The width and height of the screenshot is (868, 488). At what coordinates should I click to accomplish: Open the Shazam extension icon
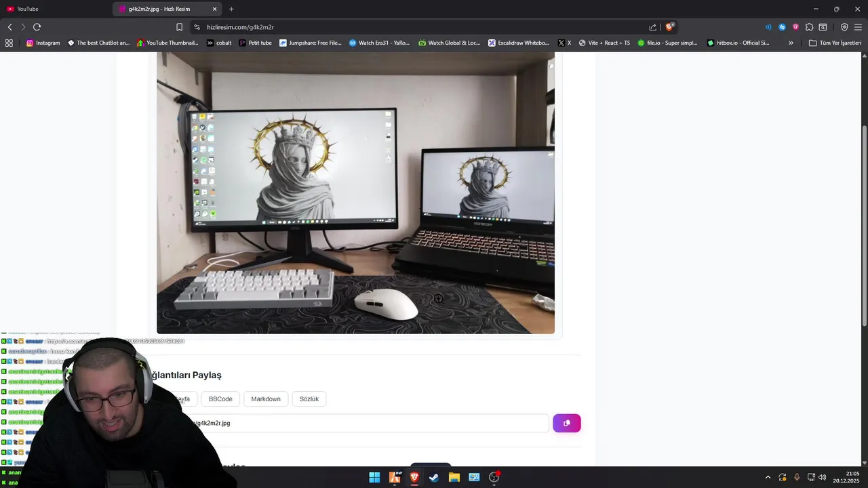tap(782, 27)
